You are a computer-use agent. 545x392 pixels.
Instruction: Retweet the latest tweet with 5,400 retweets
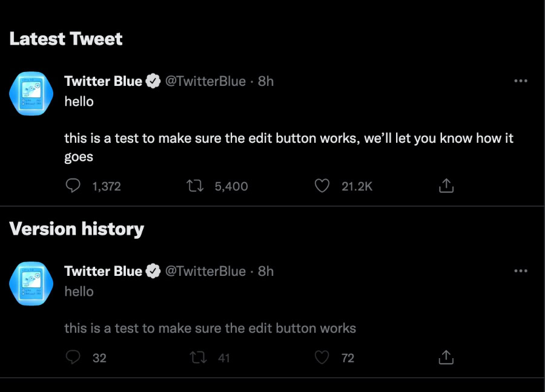[x=196, y=186]
